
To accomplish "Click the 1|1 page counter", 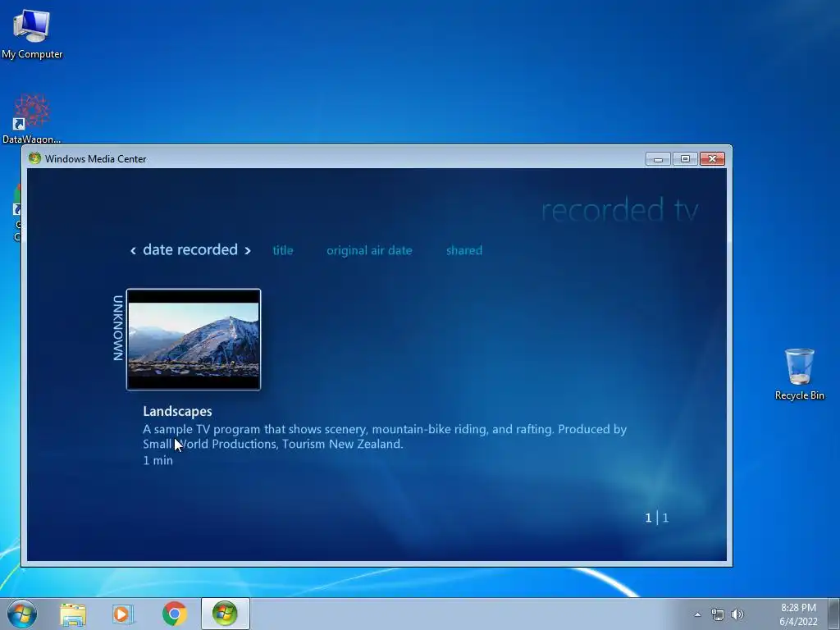I will click(657, 518).
